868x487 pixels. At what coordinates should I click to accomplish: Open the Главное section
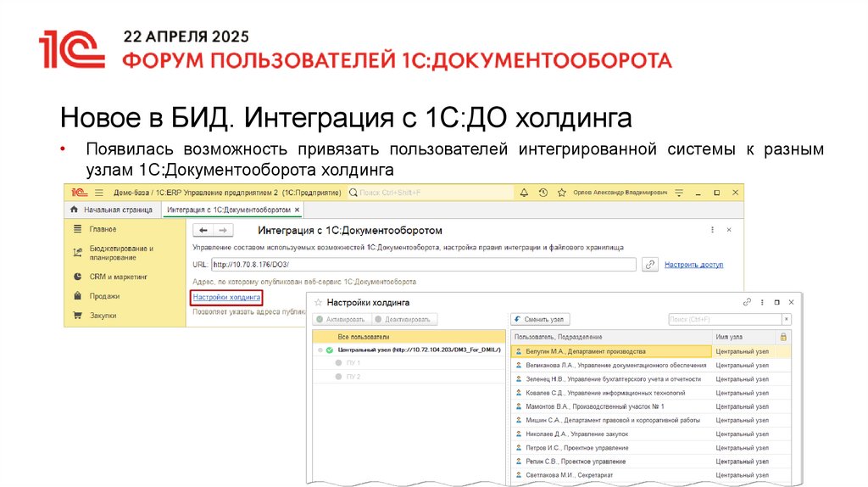tap(103, 229)
